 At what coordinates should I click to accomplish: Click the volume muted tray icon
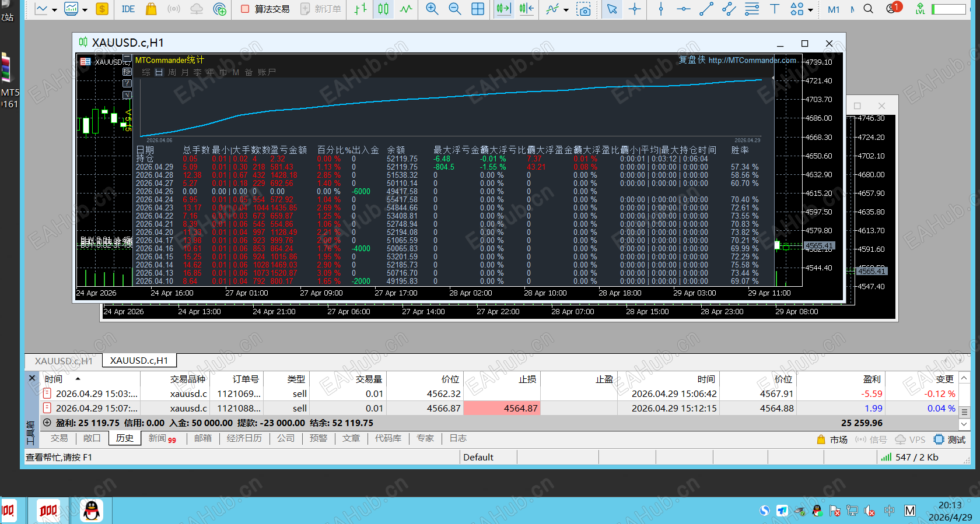coord(869,511)
